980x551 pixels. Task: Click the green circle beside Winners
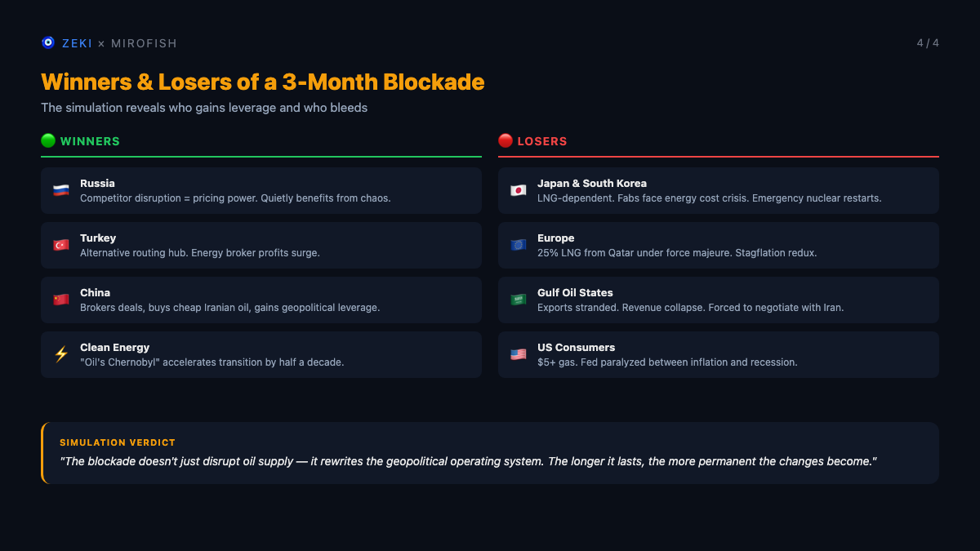tap(48, 140)
